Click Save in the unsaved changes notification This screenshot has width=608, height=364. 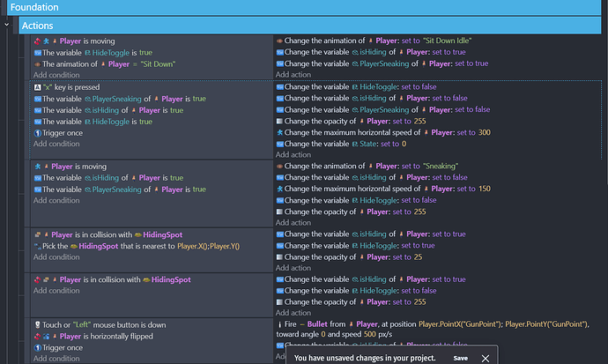pos(460,358)
